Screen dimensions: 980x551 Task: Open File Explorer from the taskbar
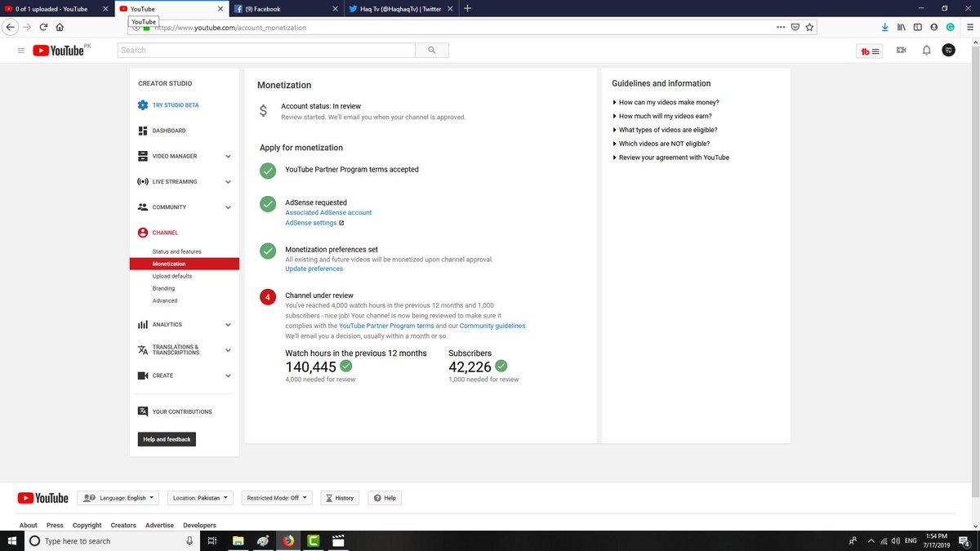(238, 540)
